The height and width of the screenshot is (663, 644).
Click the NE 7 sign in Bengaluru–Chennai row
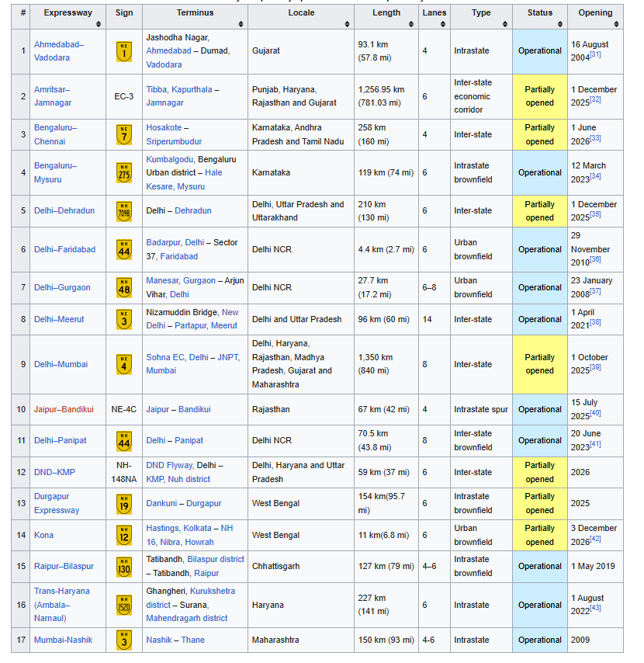(x=124, y=134)
